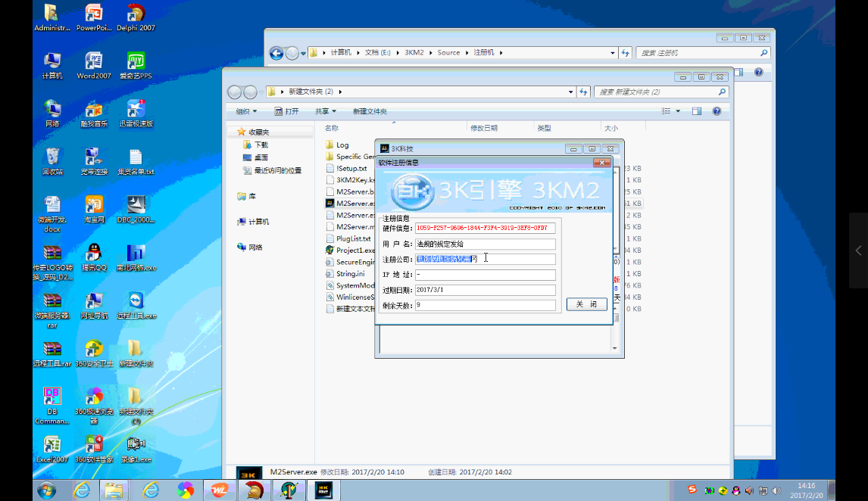The image size is (868, 501).
Task: Select 下载 in the favorites sidebar
Action: (261, 145)
